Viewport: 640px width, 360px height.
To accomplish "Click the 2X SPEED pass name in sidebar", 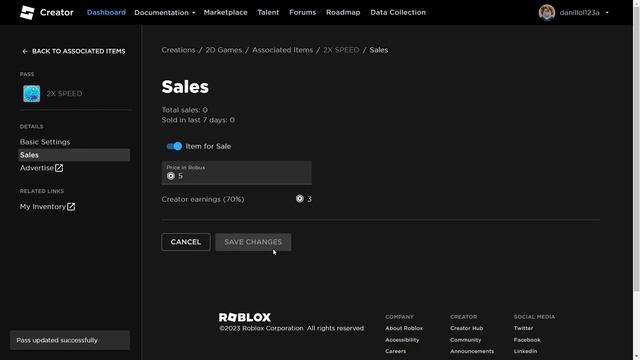I will click(64, 93).
